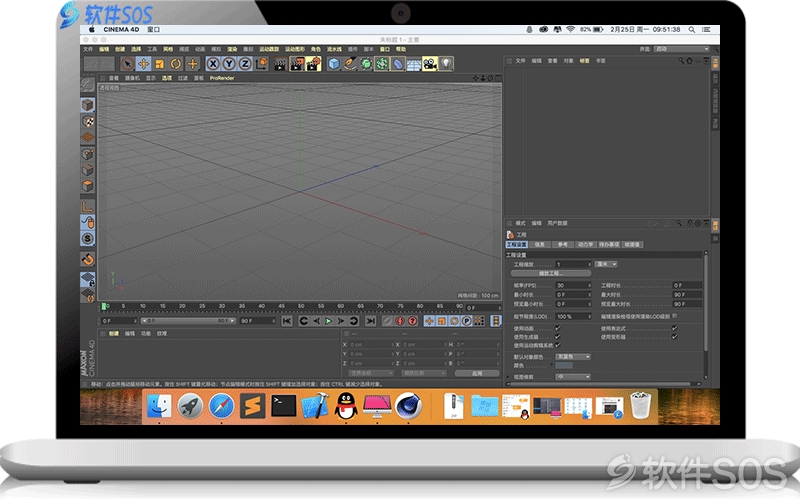The width and height of the screenshot is (800, 500).
Task: Click the green deformer array icon
Action: coord(382,64)
